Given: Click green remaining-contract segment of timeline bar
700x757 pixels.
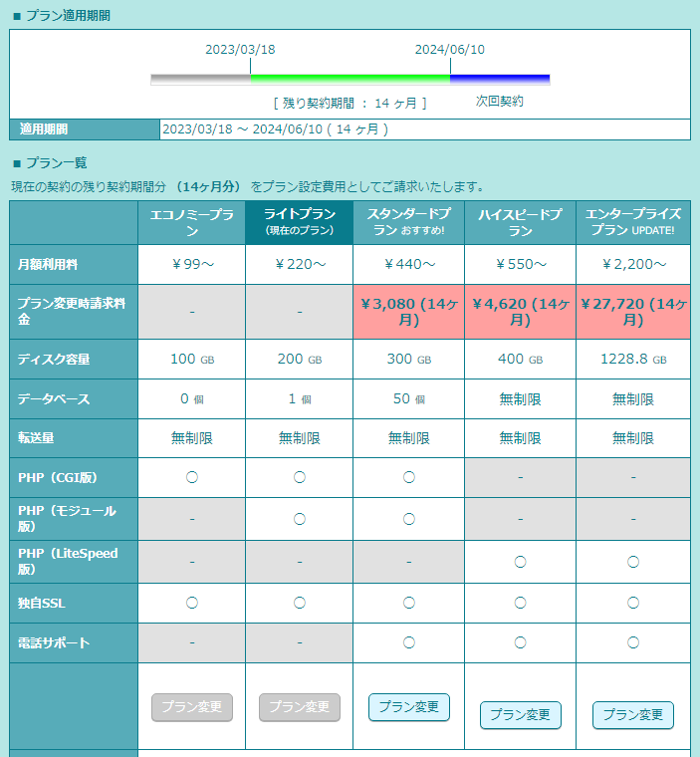Looking at the screenshot, I should [350, 79].
